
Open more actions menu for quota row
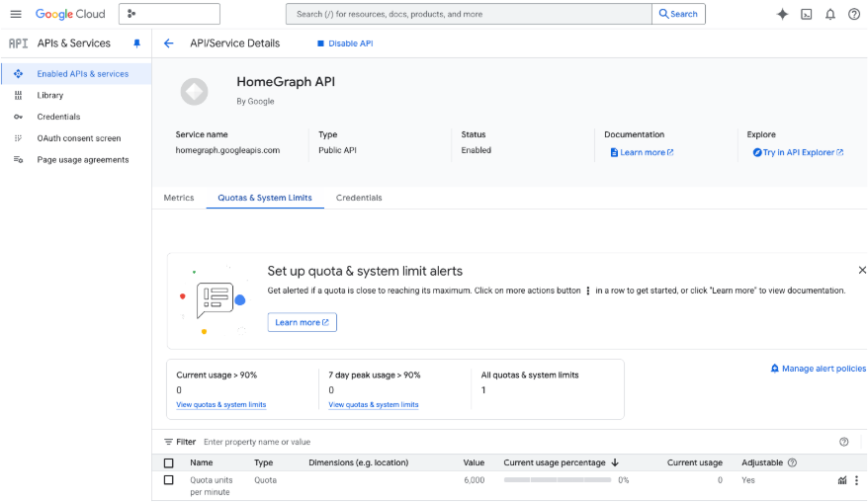click(x=856, y=480)
